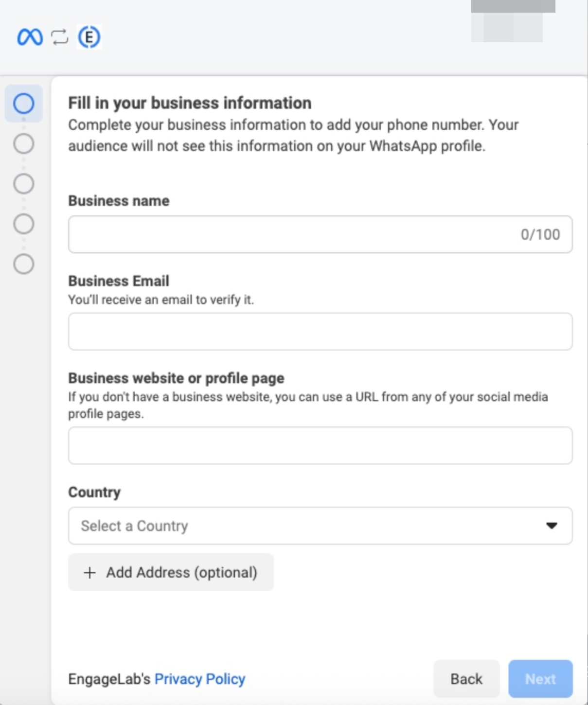Click the Back button

[466, 679]
